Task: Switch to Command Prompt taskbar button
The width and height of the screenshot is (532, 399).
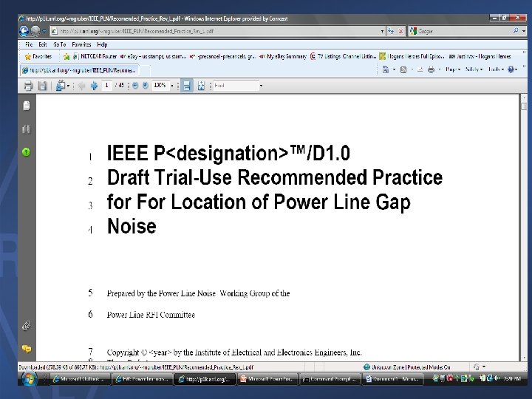Action: tap(329, 379)
